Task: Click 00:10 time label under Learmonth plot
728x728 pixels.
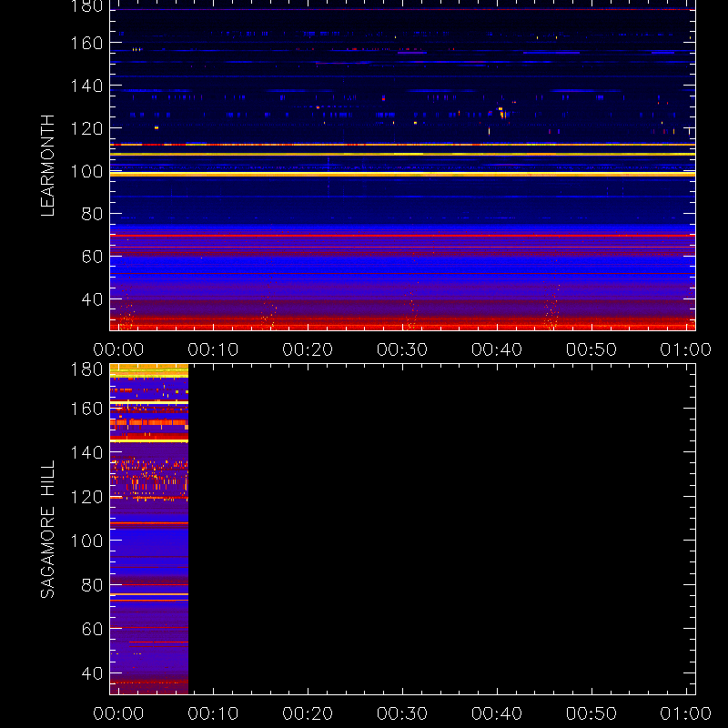Action: tap(213, 349)
